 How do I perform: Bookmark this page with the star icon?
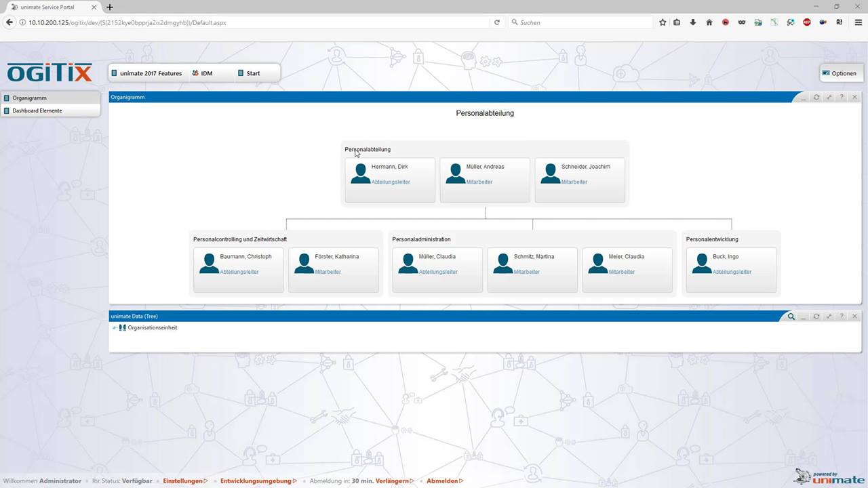point(663,22)
